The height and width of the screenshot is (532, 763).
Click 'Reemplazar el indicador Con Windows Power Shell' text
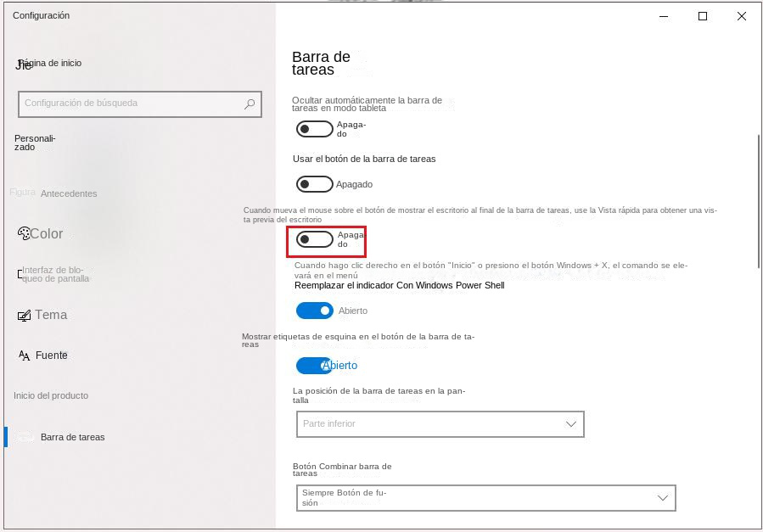pos(399,285)
